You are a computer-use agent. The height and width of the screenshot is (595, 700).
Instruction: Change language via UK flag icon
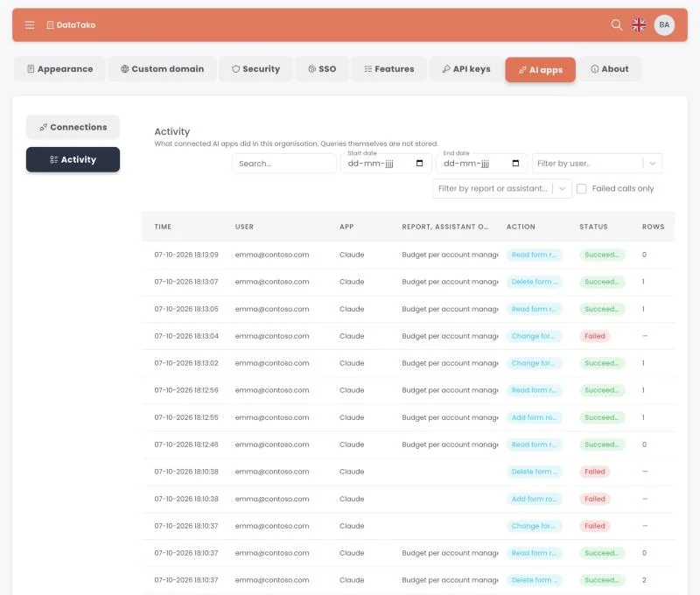point(639,24)
